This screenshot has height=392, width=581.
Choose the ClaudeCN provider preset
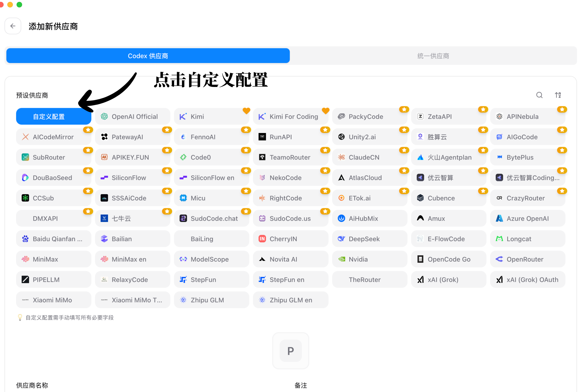370,157
